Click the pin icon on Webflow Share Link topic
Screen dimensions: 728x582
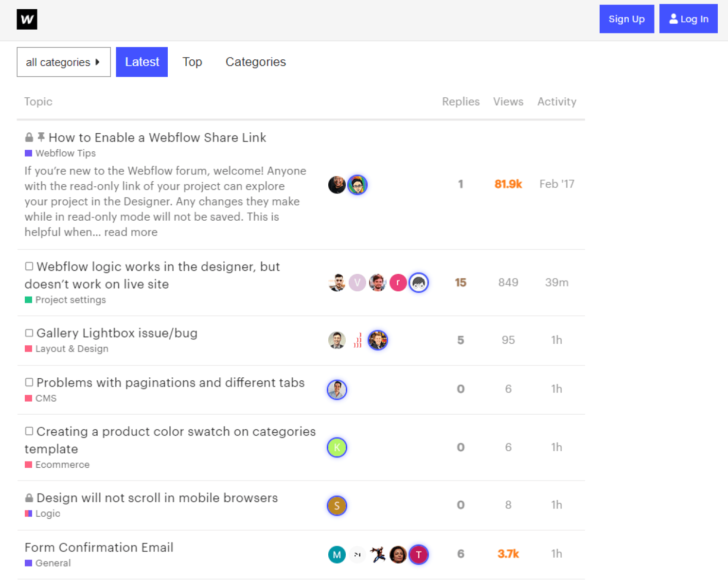click(x=41, y=137)
